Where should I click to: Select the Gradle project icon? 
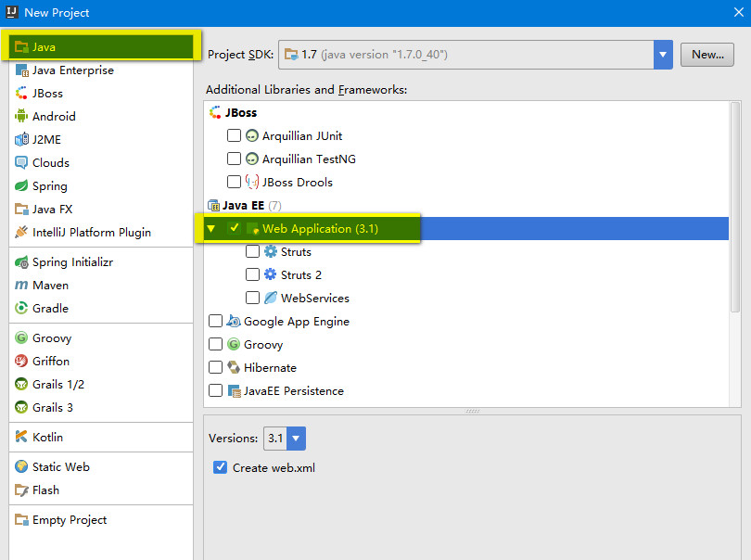21,309
